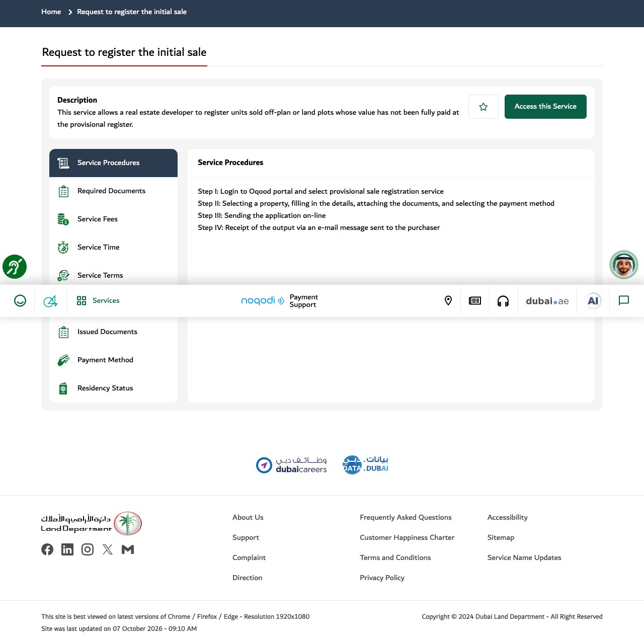Screen dimensions: 644x644
Task: Switch to Service Time tab
Action: click(113, 248)
